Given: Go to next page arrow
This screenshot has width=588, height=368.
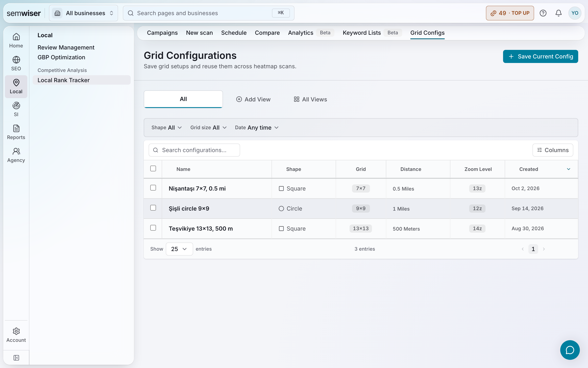Looking at the screenshot, I should (544, 249).
